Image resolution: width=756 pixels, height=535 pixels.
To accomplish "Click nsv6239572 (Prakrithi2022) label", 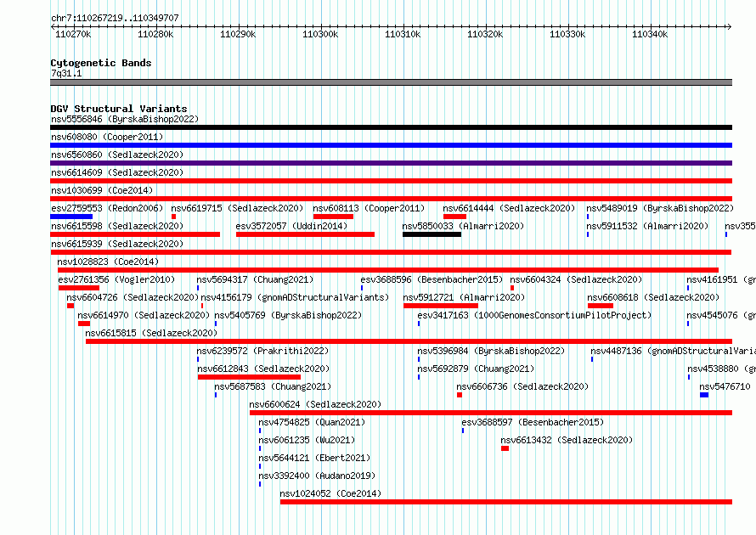I will coord(262,351).
